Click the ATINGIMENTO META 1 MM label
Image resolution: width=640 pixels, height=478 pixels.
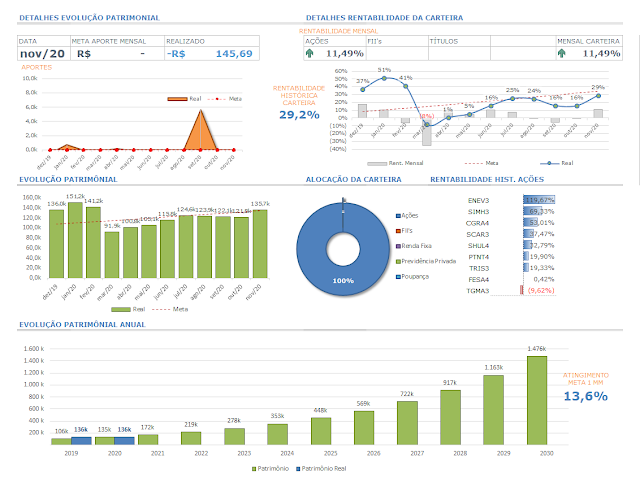pyautogui.click(x=586, y=379)
